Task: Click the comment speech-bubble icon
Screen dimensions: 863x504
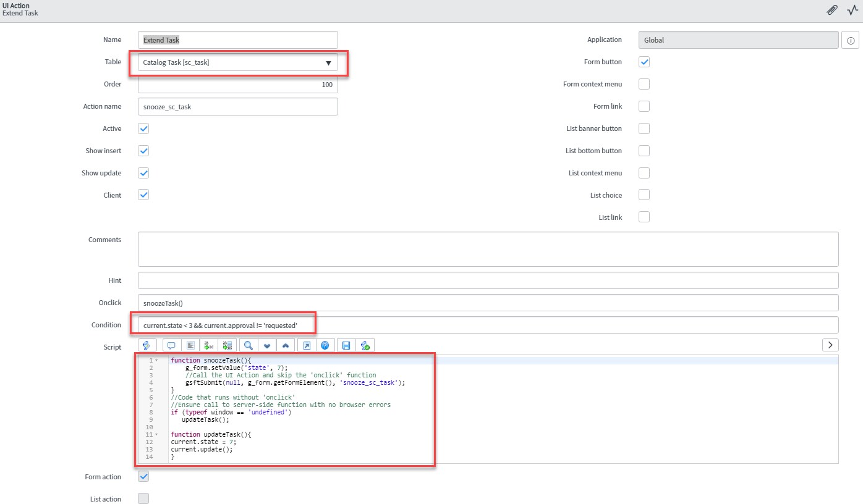Action: (171, 345)
